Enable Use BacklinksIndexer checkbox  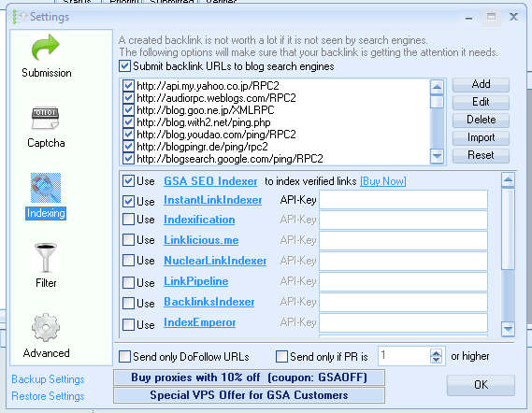point(128,303)
